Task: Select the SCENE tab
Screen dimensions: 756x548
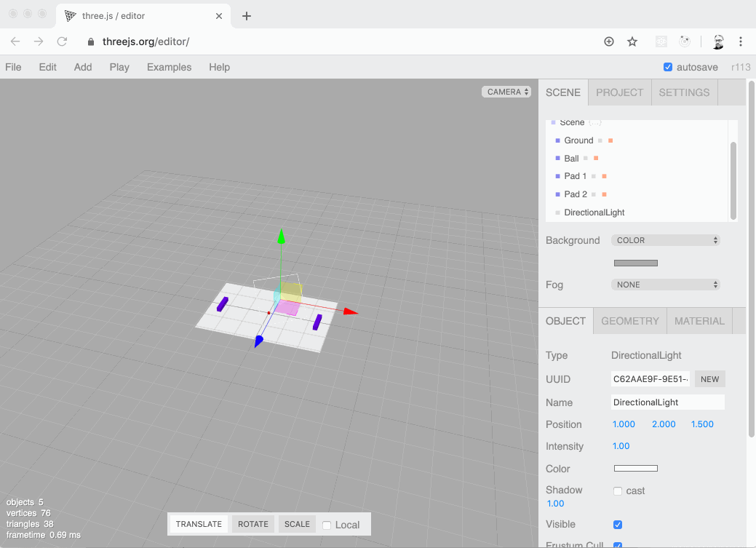Action: coord(563,92)
